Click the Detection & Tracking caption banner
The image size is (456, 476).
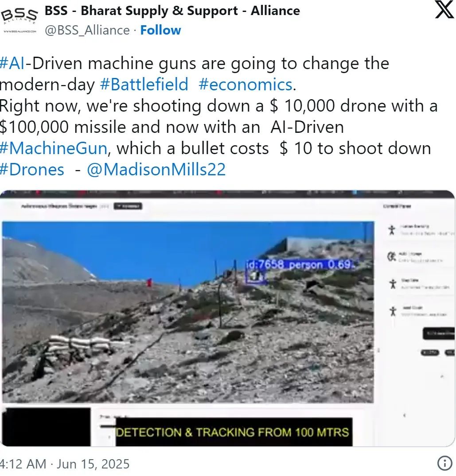click(x=232, y=432)
